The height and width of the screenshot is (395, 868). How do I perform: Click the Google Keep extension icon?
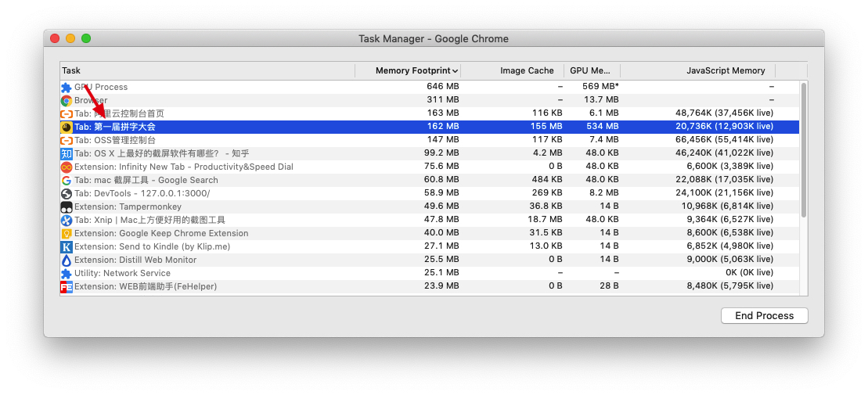tap(67, 234)
